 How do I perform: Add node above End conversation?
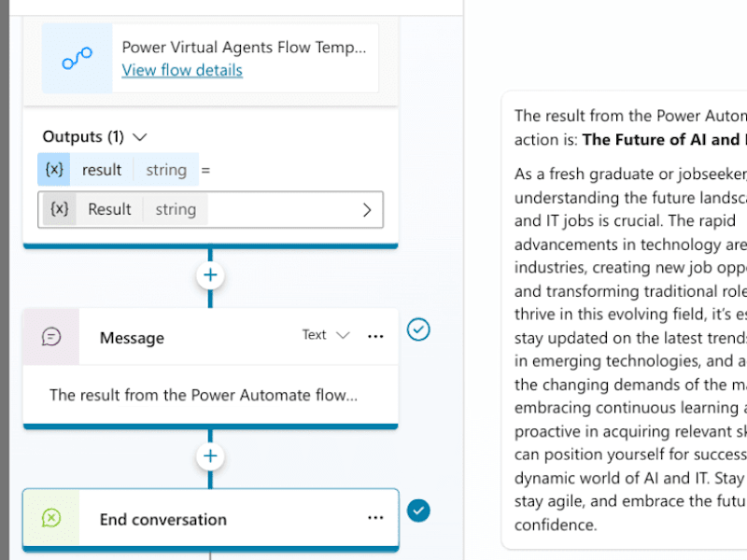(210, 456)
